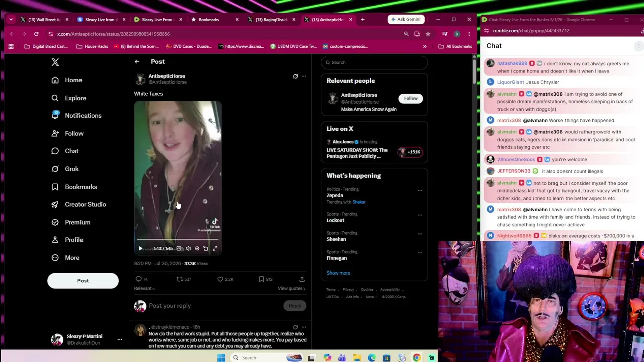Open more options for Lockout trend
Image resolution: width=644 pixels, height=362 pixels.
coord(420,215)
